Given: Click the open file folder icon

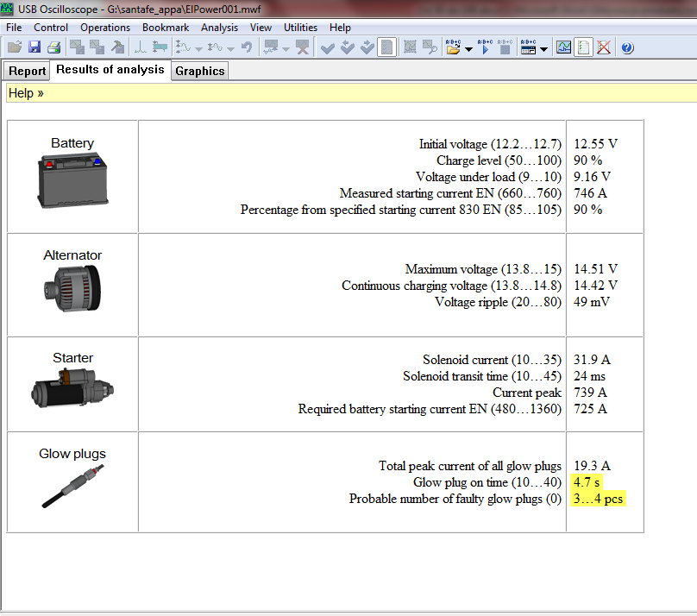Looking at the screenshot, I should pyautogui.click(x=14, y=47).
